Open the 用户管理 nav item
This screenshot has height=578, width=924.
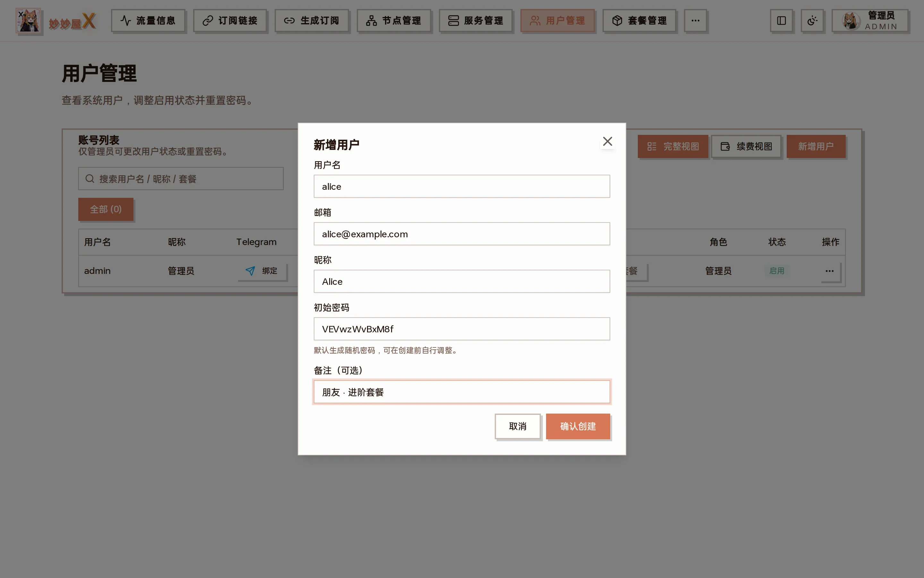pyautogui.click(x=558, y=20)
